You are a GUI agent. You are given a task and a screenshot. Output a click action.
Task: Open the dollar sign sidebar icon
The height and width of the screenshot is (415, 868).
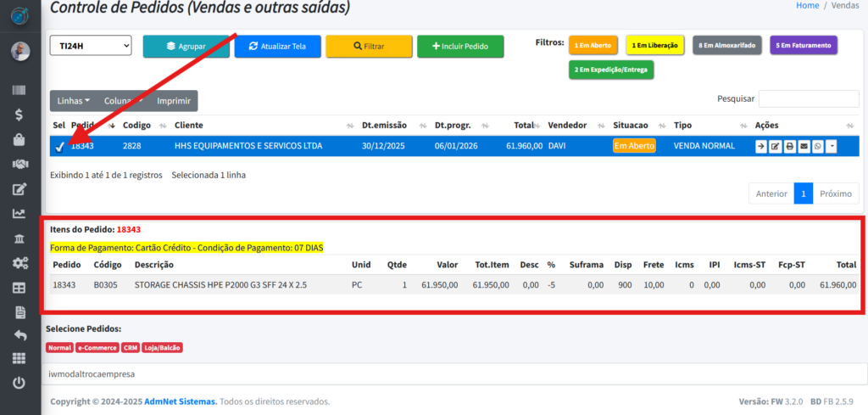click(x=19, y=114)
